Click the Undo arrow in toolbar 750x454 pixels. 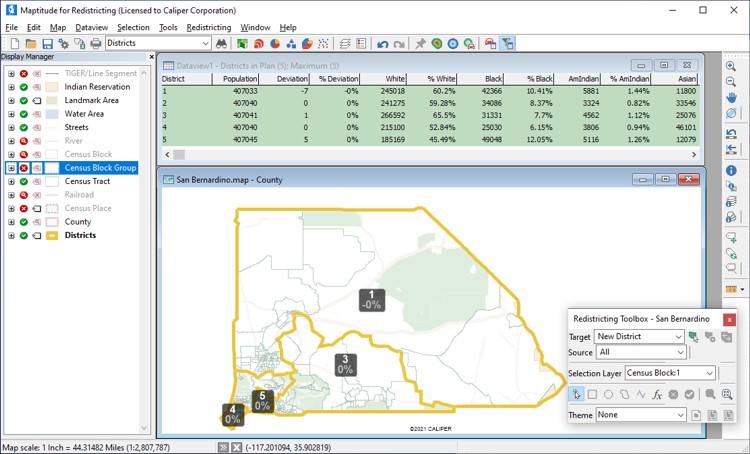pos(382,44)
